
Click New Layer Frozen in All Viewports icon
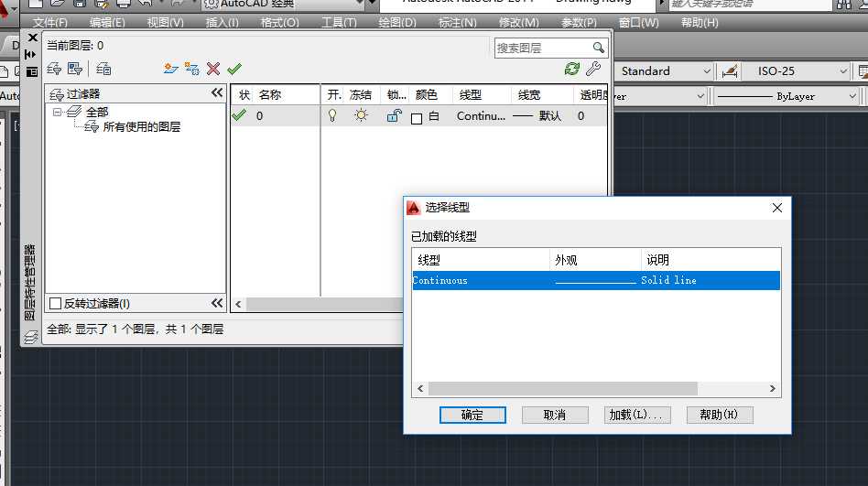click(192, 69)
